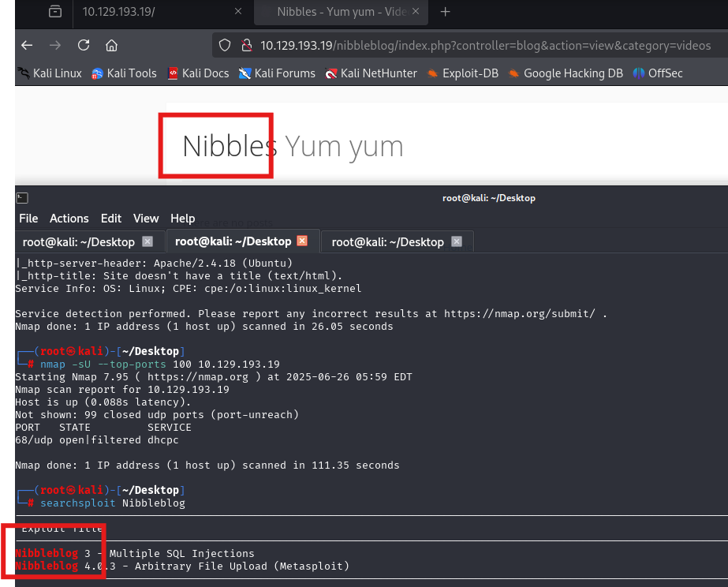Open the Kali Tools bookmark
The height and width of the screenshot is (587, 728).
pyautogui.click(x=124, y=73)
